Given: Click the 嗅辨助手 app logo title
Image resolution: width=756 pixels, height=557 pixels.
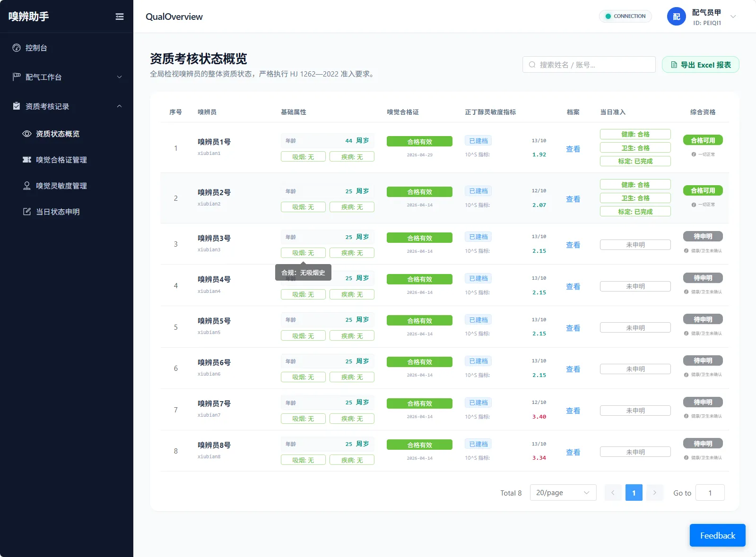Looking at the screenshot, I should [x=29, y=17].
